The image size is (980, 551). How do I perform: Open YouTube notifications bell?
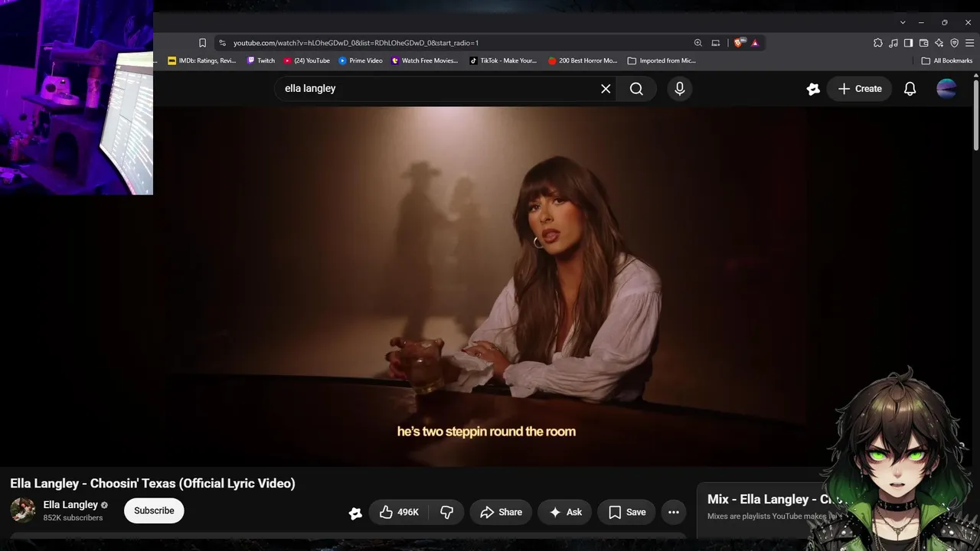pos(910,89)
